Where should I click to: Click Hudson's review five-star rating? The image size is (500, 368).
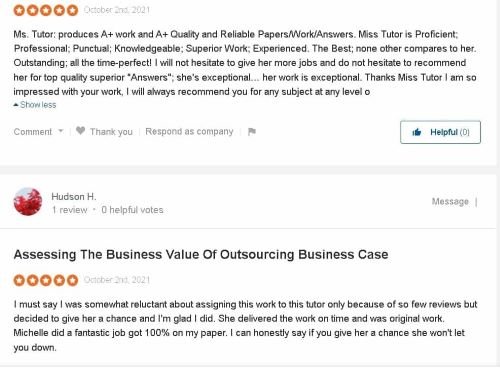pos(46,280)
